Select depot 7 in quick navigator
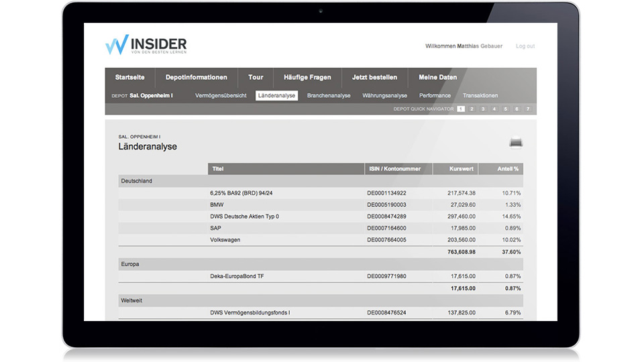644x362 pixels. [528, 109]
